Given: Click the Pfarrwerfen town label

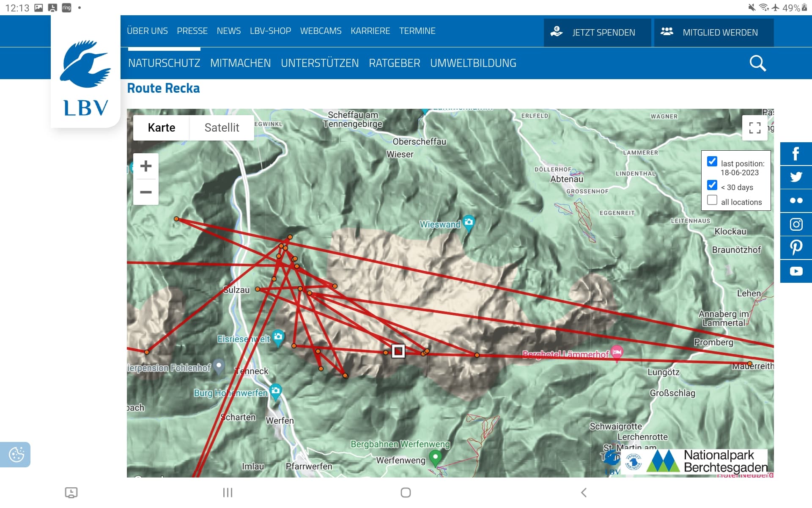Looking at the screenshot, I should [x=309, y=466].
